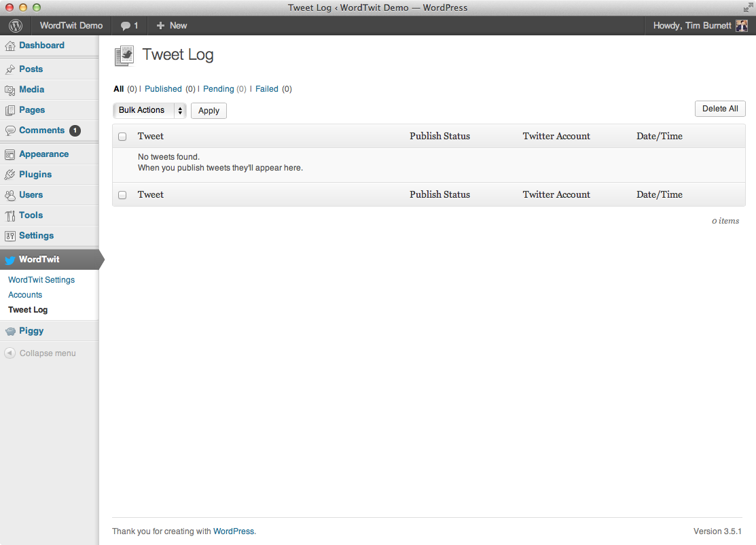Click the WordTwit Demo site name
Screen dimensions: 756x545
[x=71, y=26]
